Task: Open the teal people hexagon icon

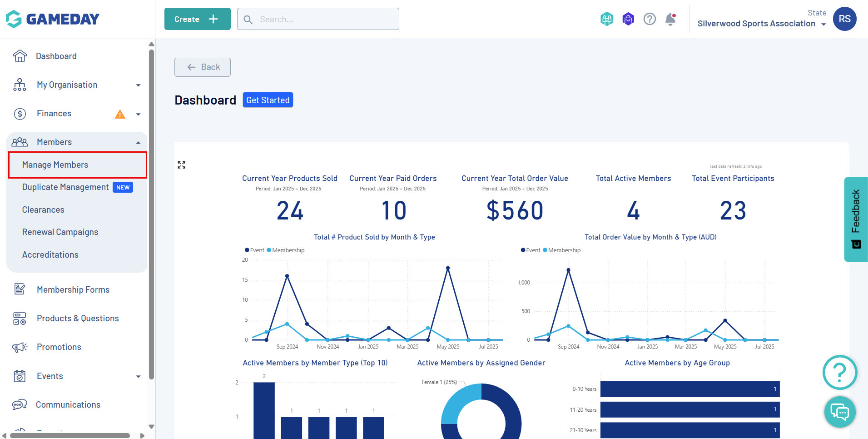Action: coord(607,19)
